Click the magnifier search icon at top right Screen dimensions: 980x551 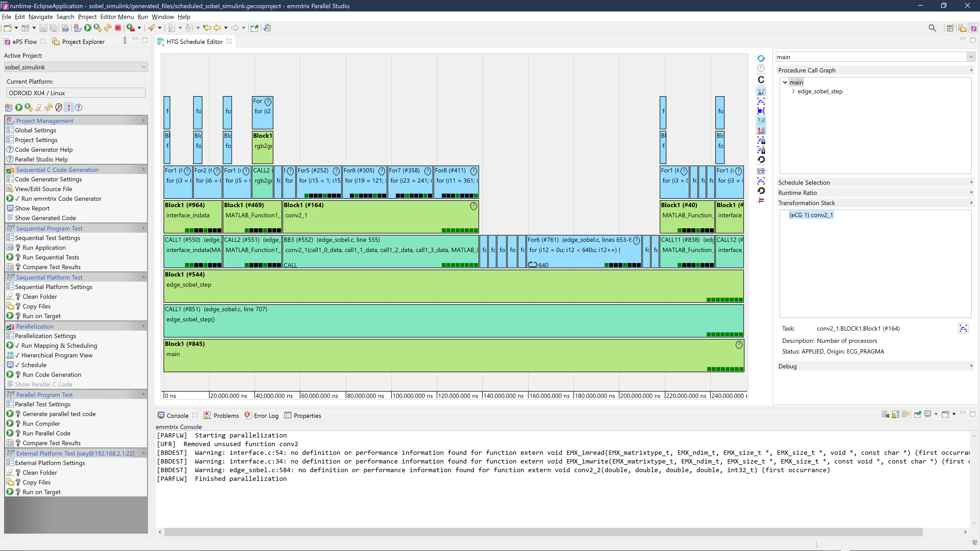932,28
